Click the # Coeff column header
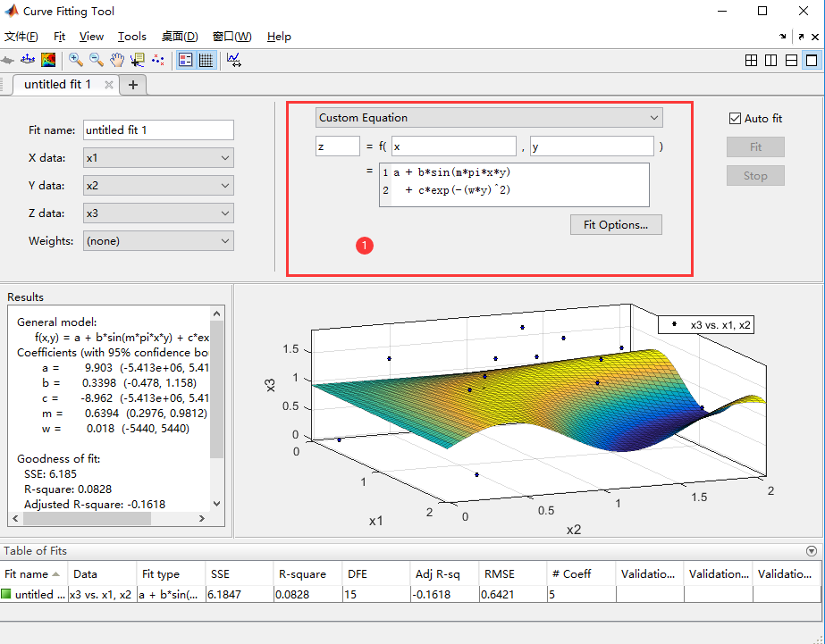Image resolution: width=825 pixels, height=644 pixels. click(581, 574)
